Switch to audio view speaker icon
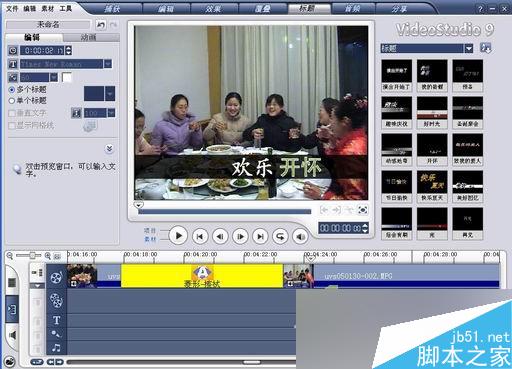This screenshot has width=512, height=369. click(x=12, y=335)
